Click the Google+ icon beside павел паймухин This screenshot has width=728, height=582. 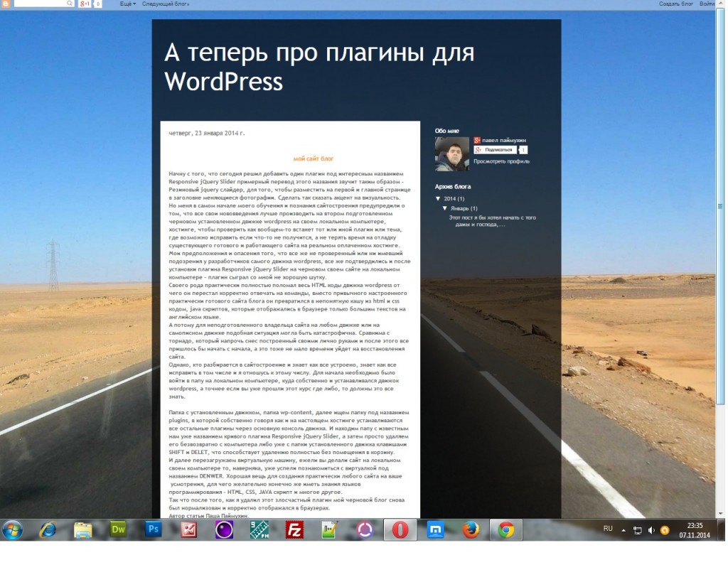coord(477,140)
